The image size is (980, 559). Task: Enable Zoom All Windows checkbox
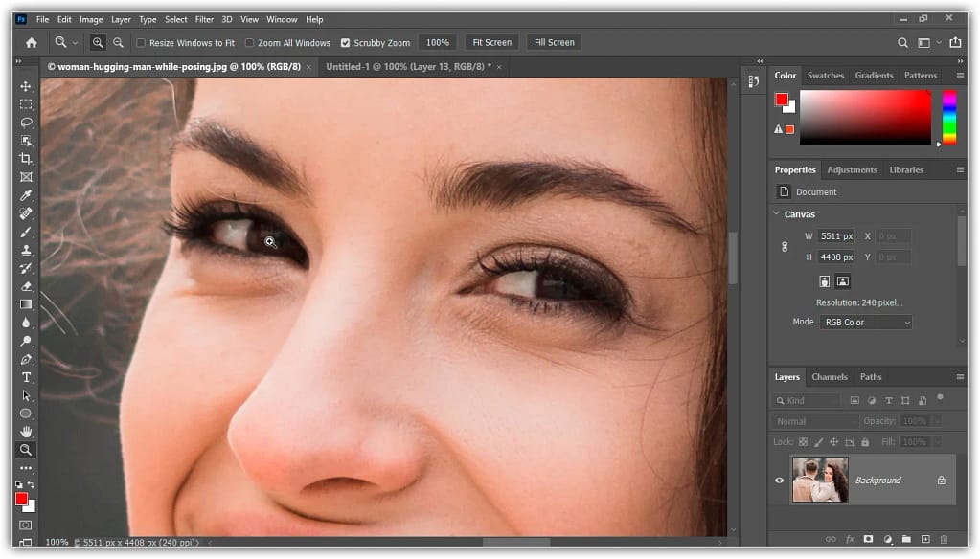pos(250,43)
